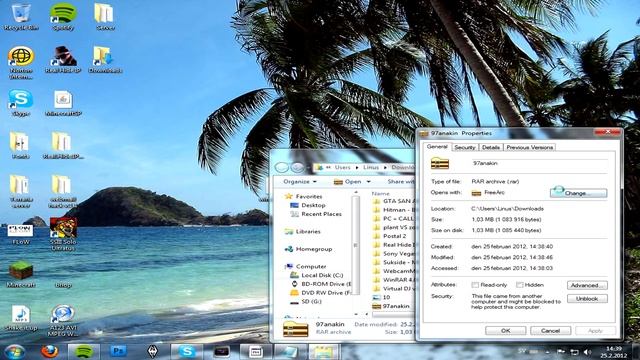640x360 pixels.
Task: Select the Skype desktop shortcut
Action: [21, 103]
